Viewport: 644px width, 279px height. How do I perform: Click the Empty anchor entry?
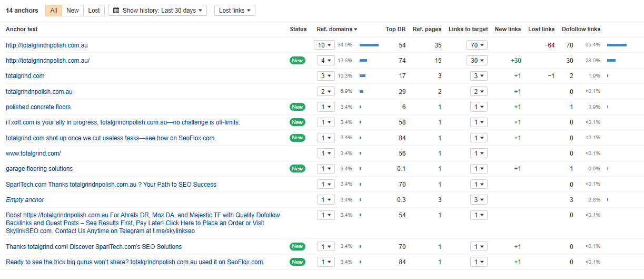tap(25, 200)
